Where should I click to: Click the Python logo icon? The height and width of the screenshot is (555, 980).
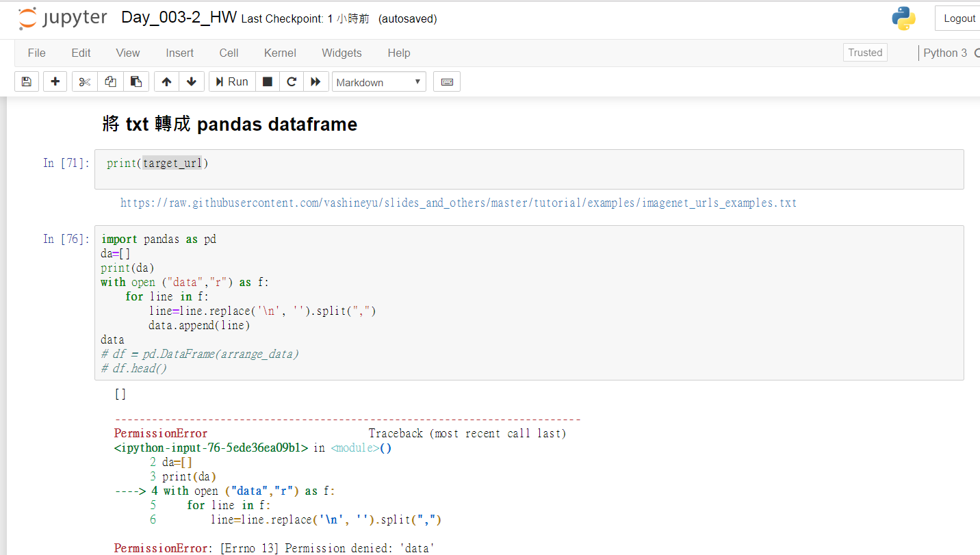point(903,18)
